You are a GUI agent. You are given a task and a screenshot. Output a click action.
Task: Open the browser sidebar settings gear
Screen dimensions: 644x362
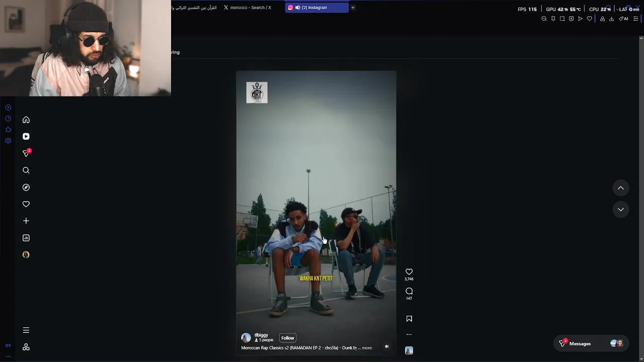click(x=8, y=141)
